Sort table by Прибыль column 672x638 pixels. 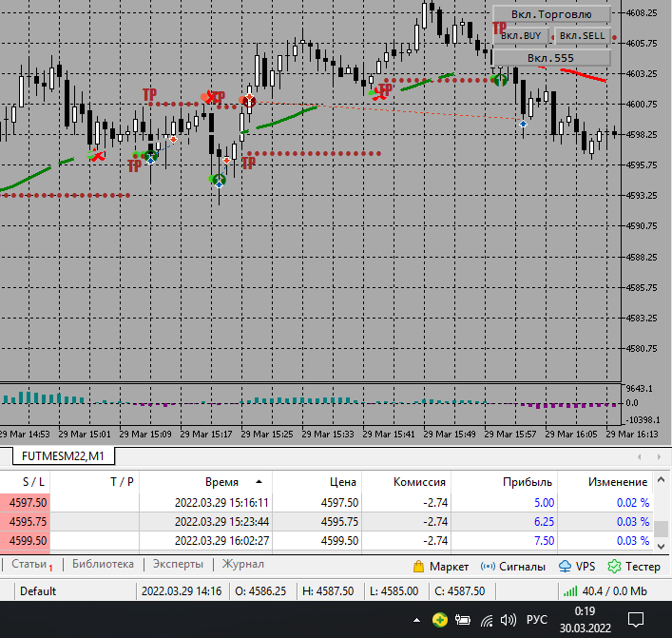tap(504, 482)
